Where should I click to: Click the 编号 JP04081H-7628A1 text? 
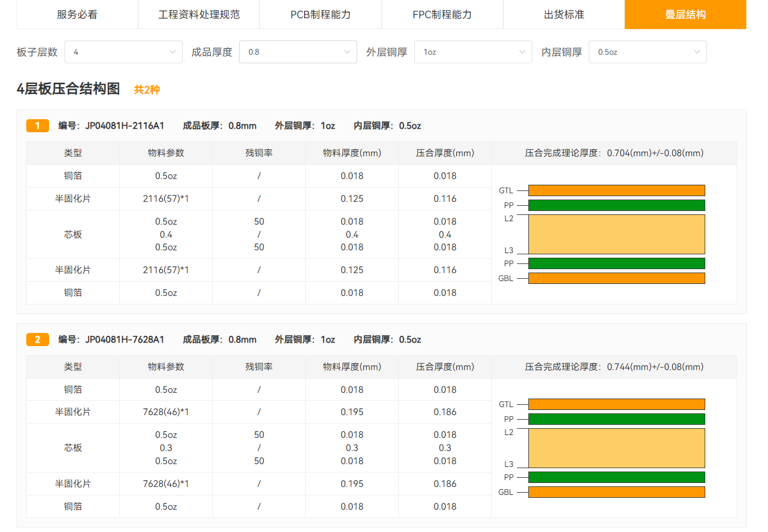[x=111, y=339]
